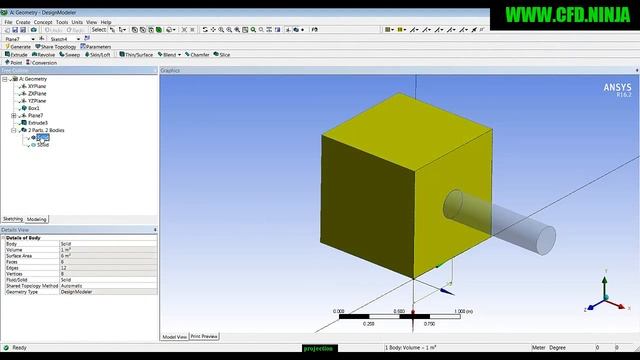
Task: Collapse the A: Geometry tree root
Action: coord(5,79)
